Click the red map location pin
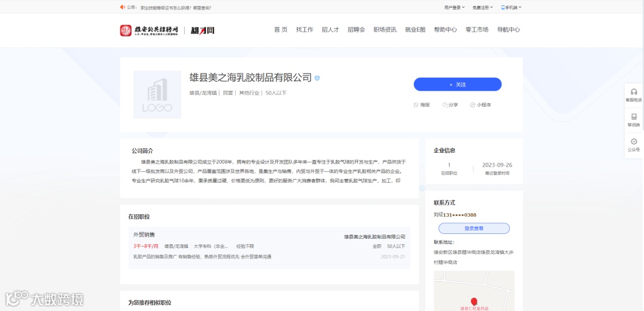644x311 pixels. 474,301
